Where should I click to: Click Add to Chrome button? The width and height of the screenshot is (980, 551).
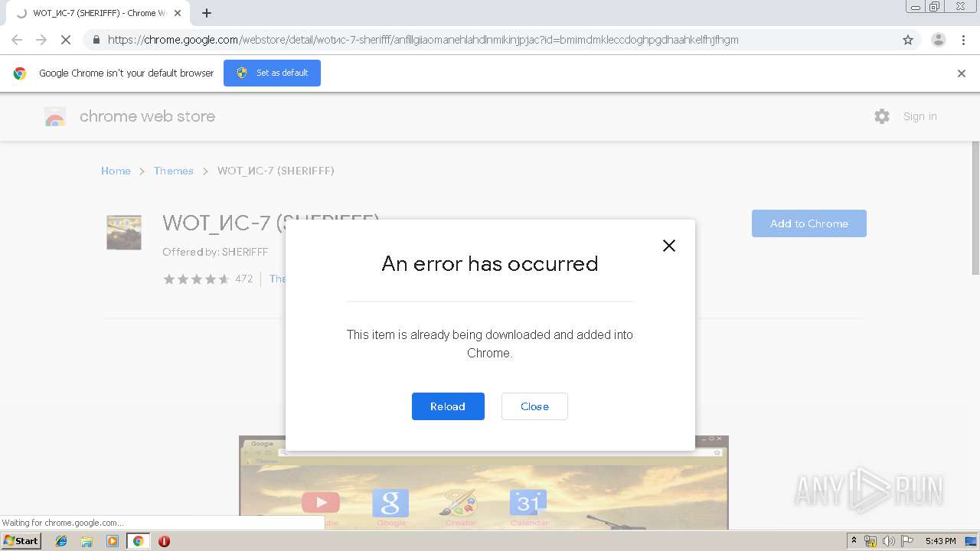coord(809,223)
